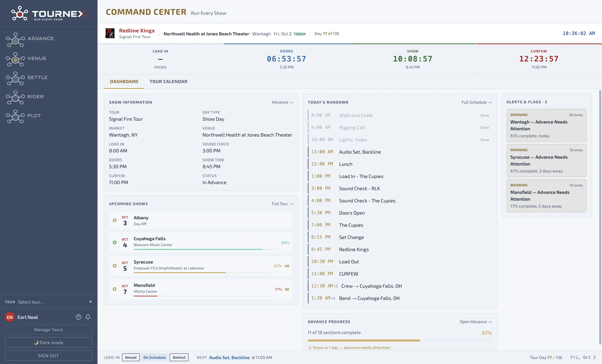Select the Settle module icon
This screenshot has height=364, width=602.
tap(15, 79)
